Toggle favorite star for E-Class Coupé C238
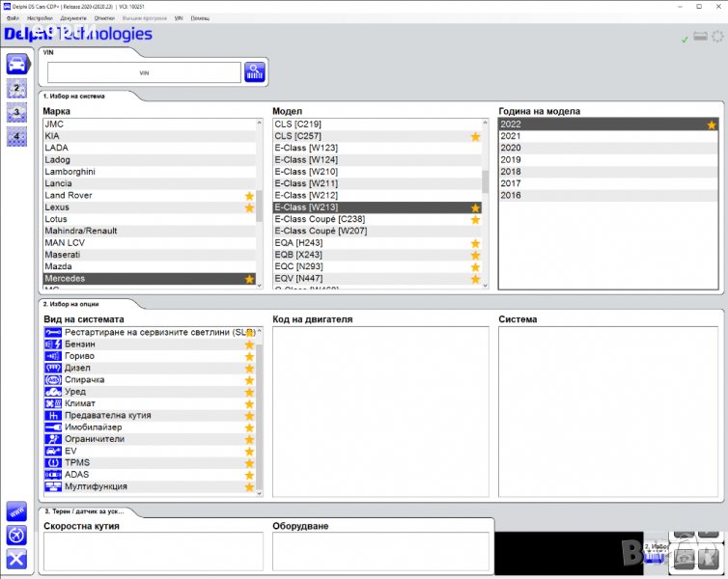728x579 pixels. coord(475,220)
